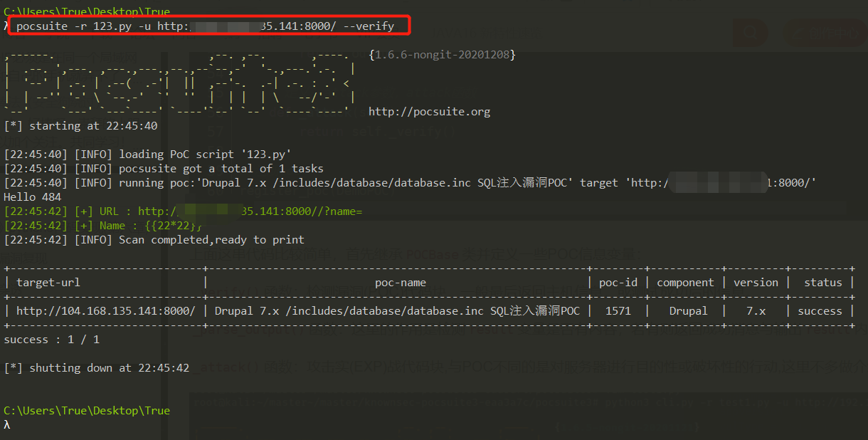Open the 创作中心 button in background page
Viewport: 868px width, 440px height.
(x=825, y=33)
